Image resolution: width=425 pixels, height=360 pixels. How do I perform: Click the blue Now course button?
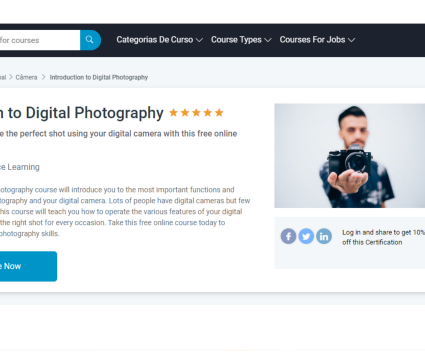click(x=28, y=266)
